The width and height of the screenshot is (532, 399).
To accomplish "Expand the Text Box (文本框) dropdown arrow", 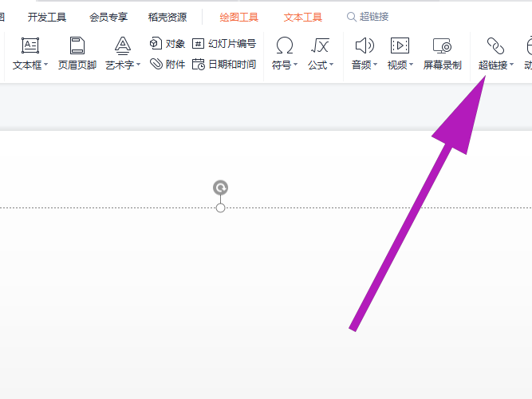I will (46, 65).
